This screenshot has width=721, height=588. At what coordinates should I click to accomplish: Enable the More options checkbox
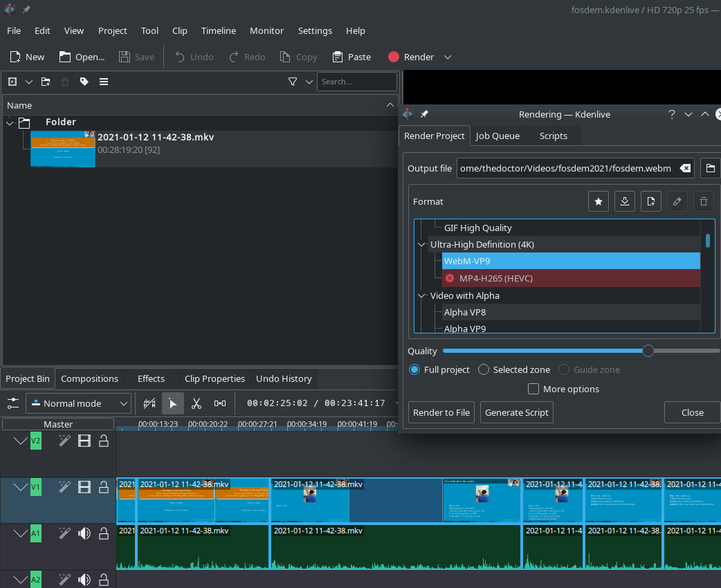pos(533,389)
